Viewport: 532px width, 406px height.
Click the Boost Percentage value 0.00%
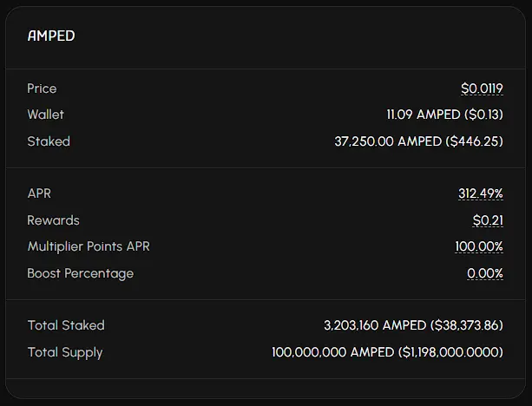tap(485, 273)
